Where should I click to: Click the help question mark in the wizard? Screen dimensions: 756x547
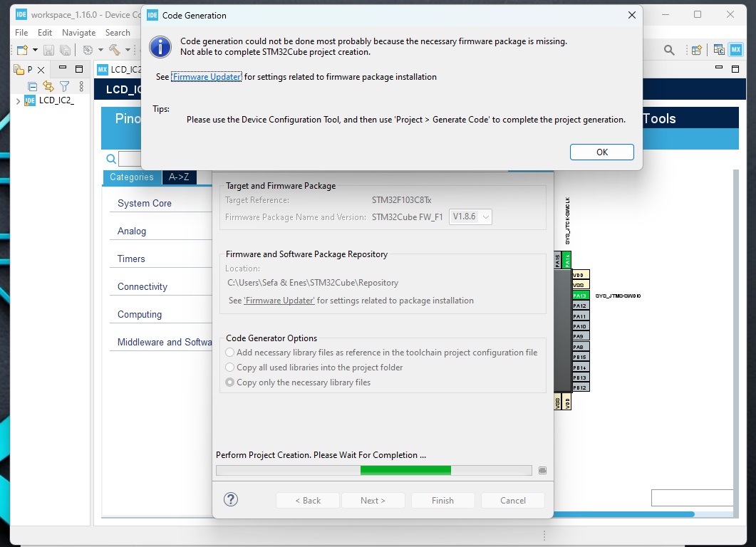tap(230, 500)
